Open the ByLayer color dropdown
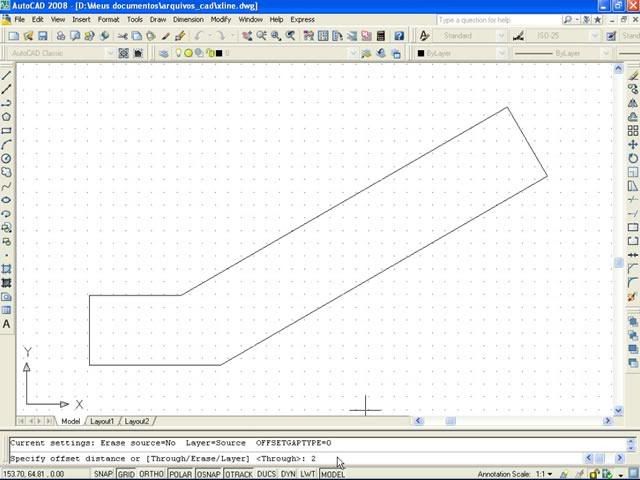The width and height of the screenshot is (640, 480). pyautogui.click(x=501, y=53)
